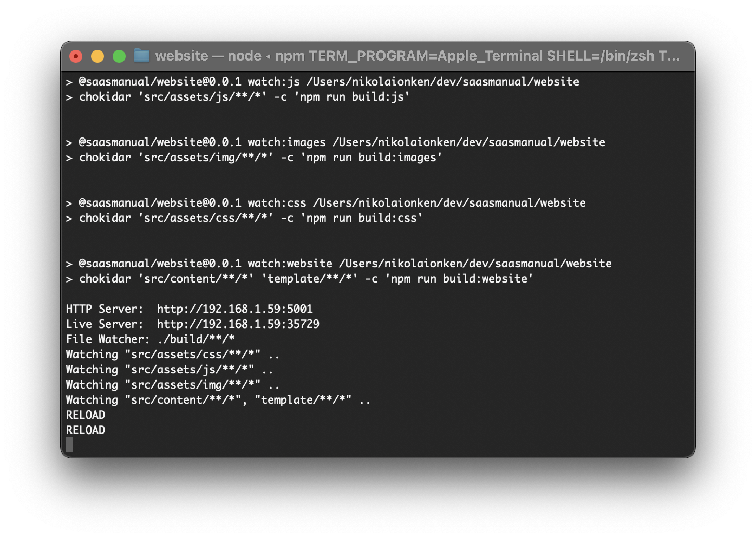756x538 pixels.
Task: Click the watch:website script header line
Action: tap(339, 264)
